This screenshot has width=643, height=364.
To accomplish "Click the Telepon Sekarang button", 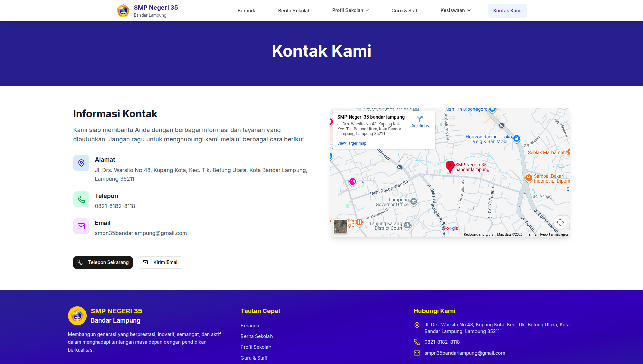I will (x=103, y=262).
